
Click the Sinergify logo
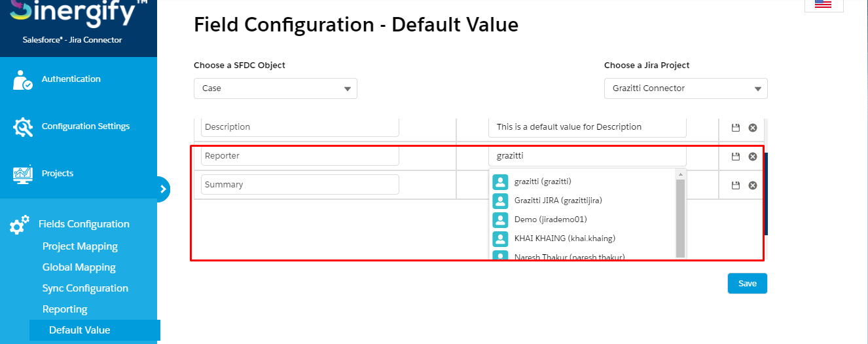click(x=77, y=13)
